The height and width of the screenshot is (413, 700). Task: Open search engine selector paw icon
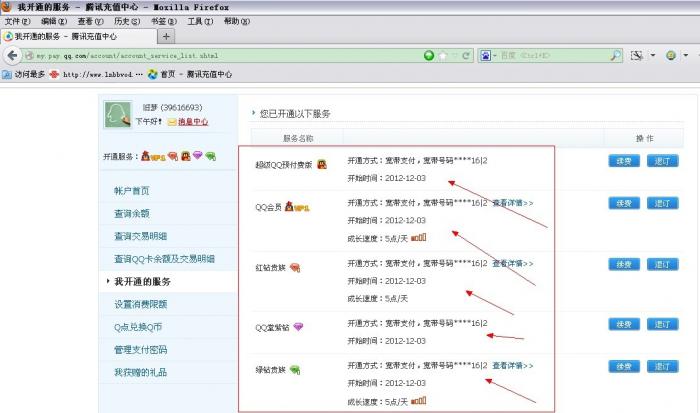tap(486, 55)
